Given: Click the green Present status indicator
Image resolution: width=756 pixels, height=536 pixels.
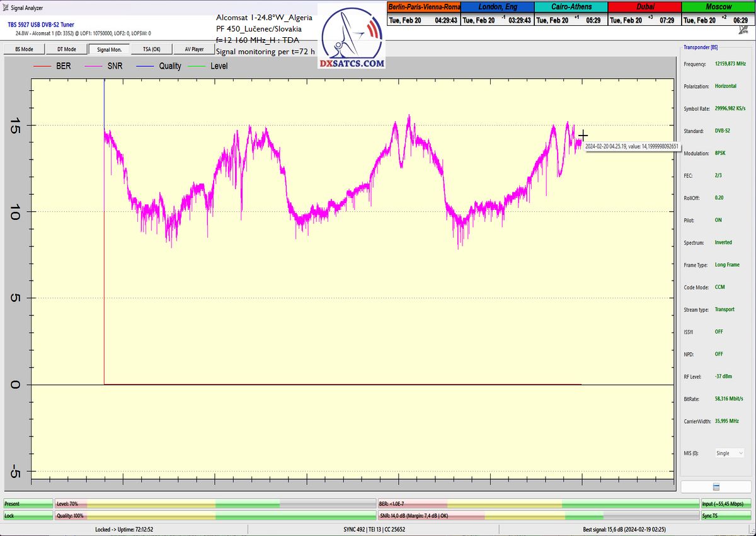Looking at the screenshot, I should point(28,504).
